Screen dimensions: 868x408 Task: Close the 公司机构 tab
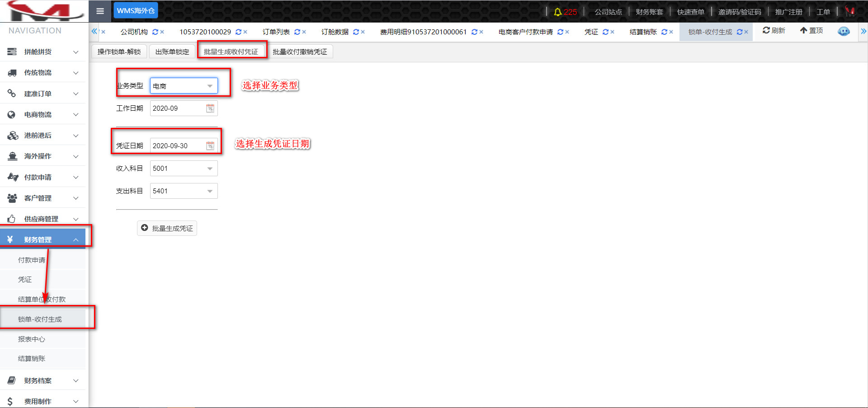(x=162, y=32)
